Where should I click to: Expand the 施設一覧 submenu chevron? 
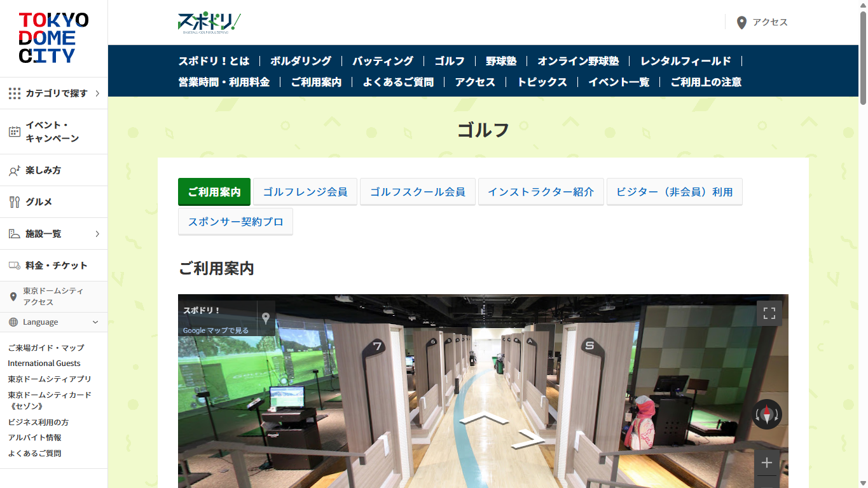(97, 234)
